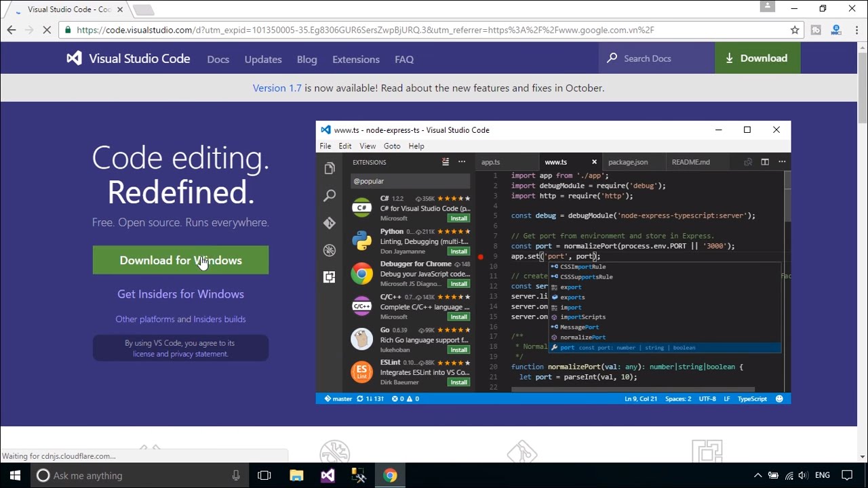This screenshot has height=488, width=868.
Task: Click the browser address bar URL
Action: pos(365,30)
